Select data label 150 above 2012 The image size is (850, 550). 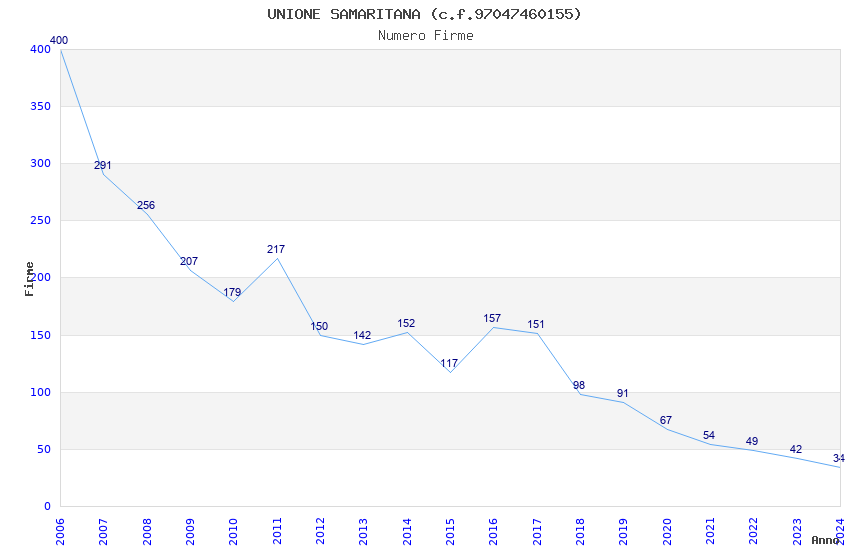coord(319,326)
